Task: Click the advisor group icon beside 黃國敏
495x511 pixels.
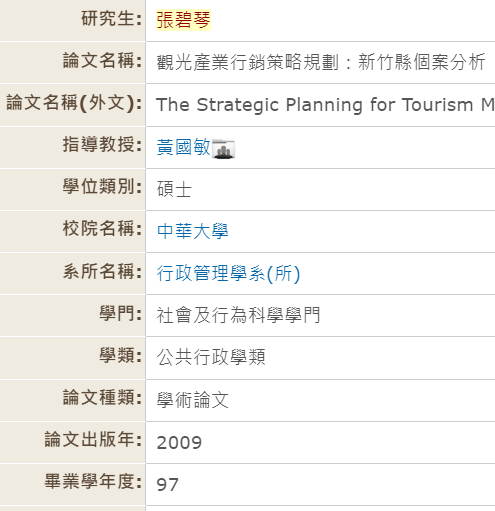Action: pos(223,149)
